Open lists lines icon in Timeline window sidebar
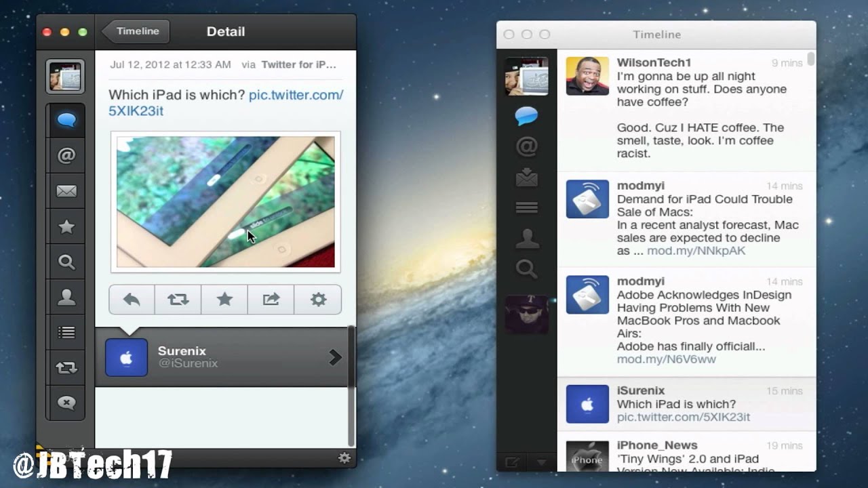Viewport: 868px width, 488px height. pos(526,207)
